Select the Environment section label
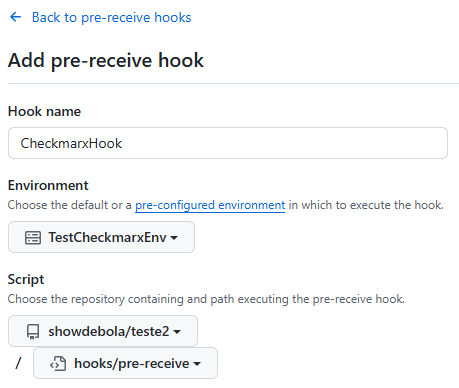Image resolution: width=459 pixels, height=388 pixels. coord(48,185)
